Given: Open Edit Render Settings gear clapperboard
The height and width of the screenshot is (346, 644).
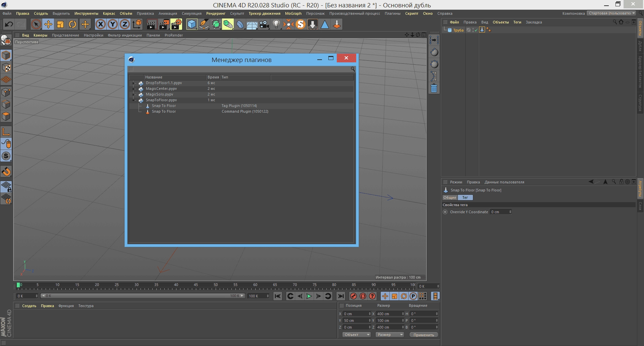Looking at the screenshot, I should [176, 24].
